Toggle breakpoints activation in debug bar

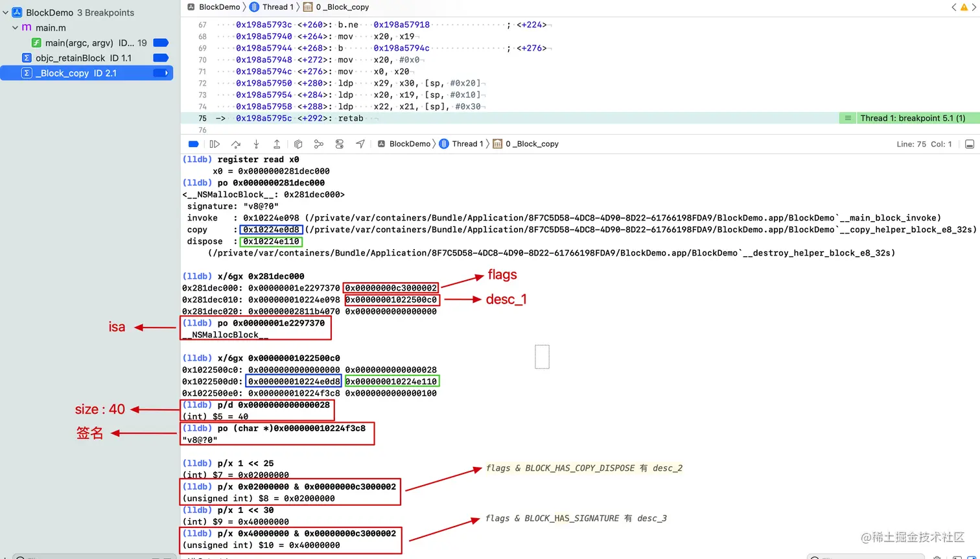point(193,144)
